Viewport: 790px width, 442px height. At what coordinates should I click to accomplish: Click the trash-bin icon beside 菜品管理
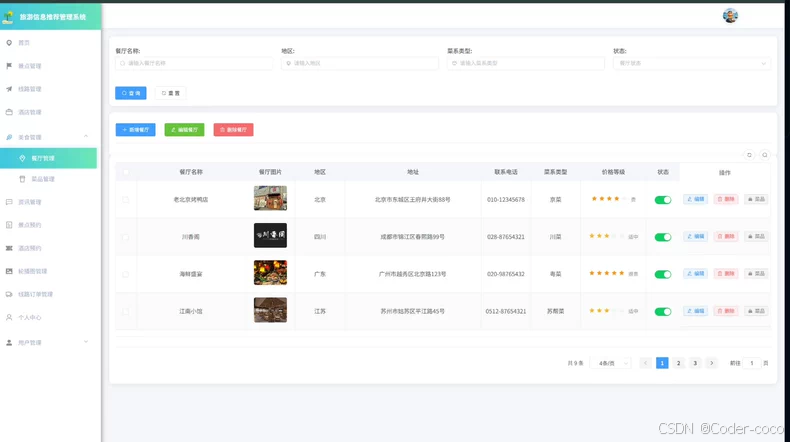pyautogui.click(x=22, y=179)
